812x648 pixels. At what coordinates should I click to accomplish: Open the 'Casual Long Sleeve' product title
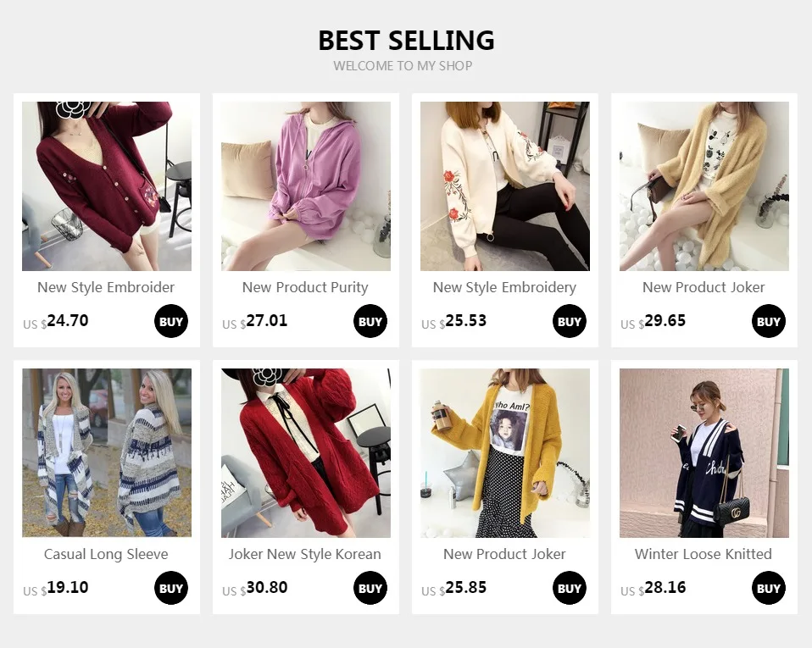(x=106, y=554)
